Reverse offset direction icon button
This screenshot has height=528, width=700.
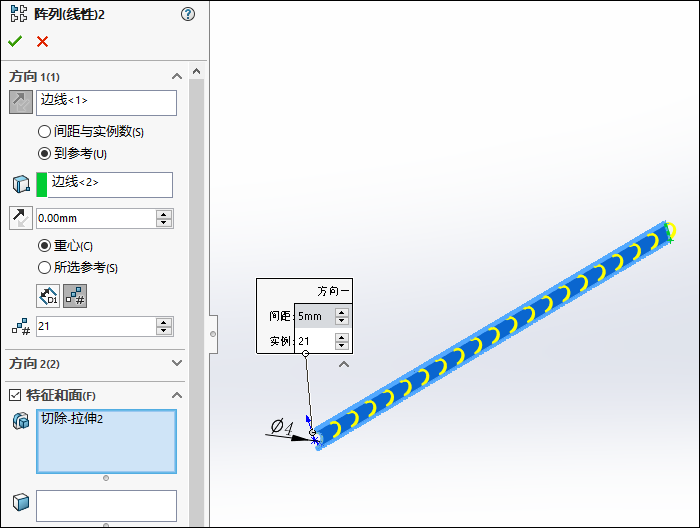tap(21, 218)
